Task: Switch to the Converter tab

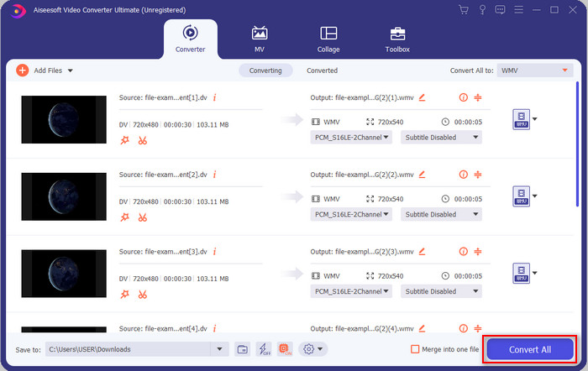Action: click(190, 39)
